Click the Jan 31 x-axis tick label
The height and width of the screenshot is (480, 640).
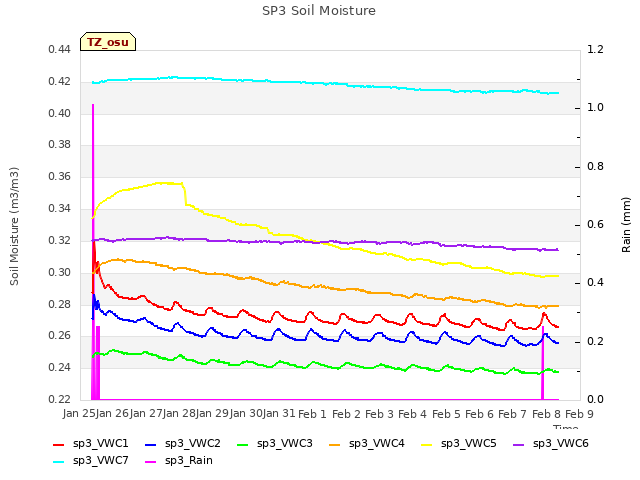pyautogui.click(x=280, y=413)
